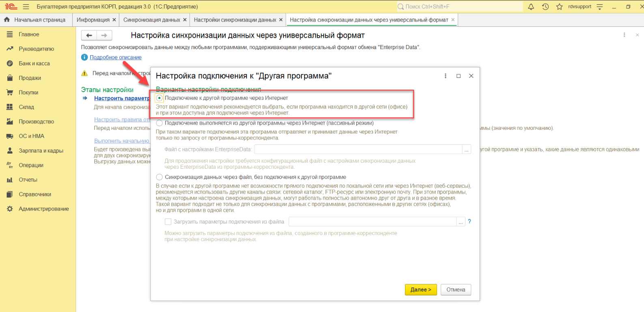Viewport: 644px width, 312px height.
Task: Click the home icon on Начальная страница
Action: pyautogui.click(x=7, y=19)
